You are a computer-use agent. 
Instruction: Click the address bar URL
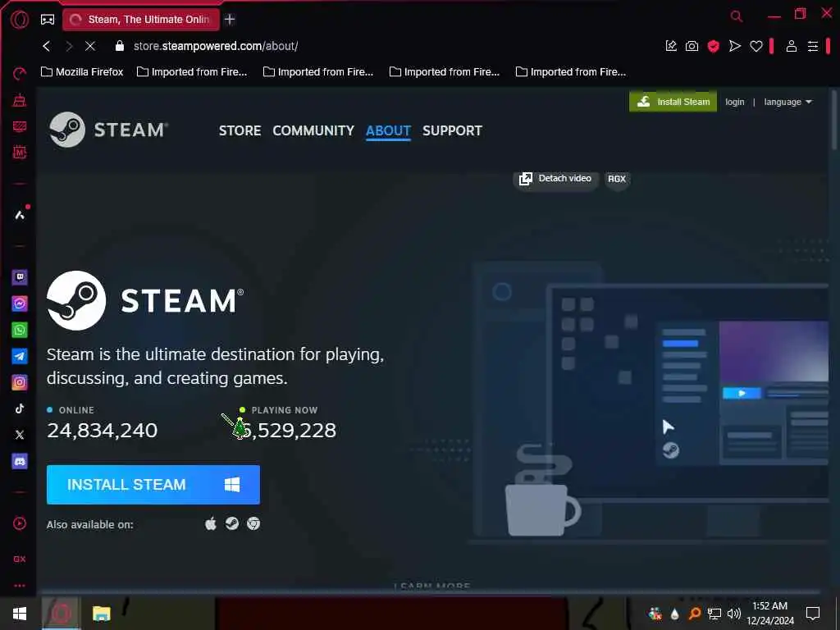(x=216, y=46)
